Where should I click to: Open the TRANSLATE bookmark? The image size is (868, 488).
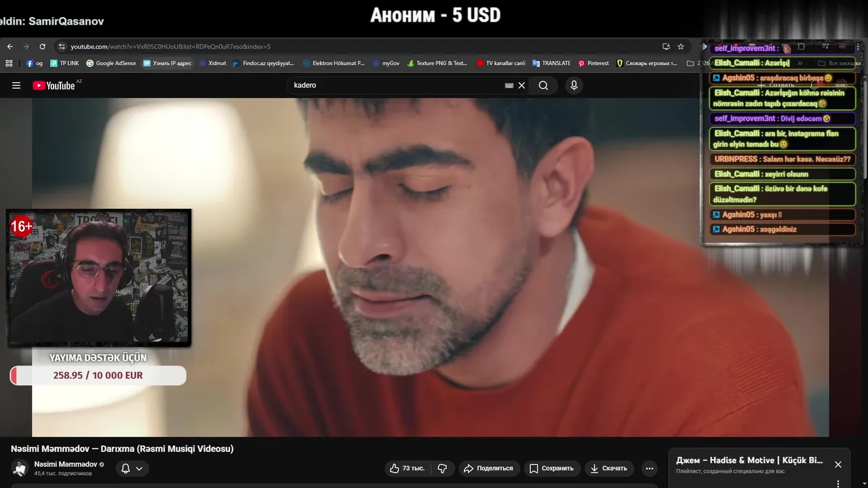pos(551,63)
